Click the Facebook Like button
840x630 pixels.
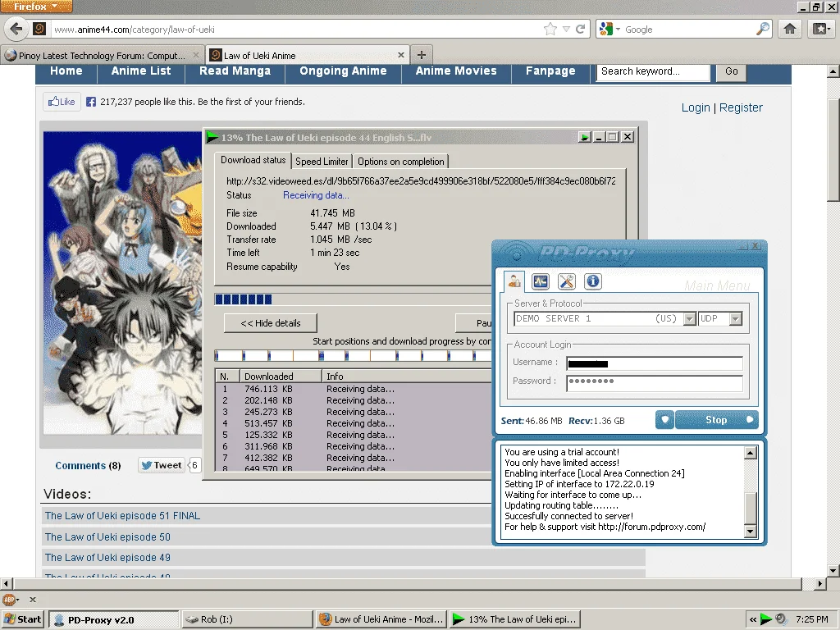[x=62, y=101]
